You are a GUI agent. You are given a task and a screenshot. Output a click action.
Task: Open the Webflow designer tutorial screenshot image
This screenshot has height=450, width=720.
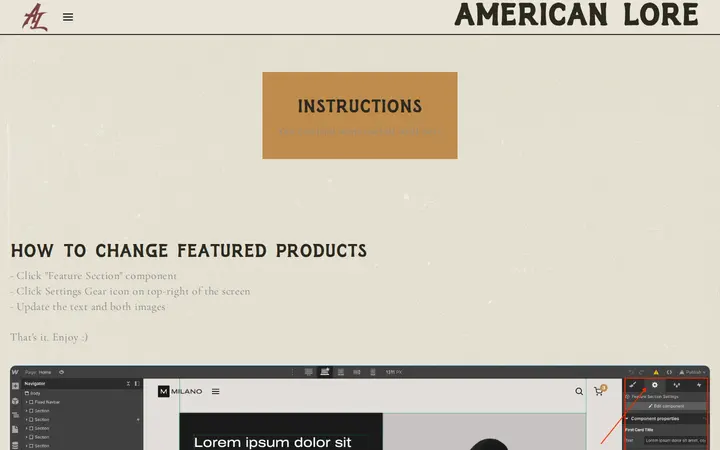click(360, 408)
